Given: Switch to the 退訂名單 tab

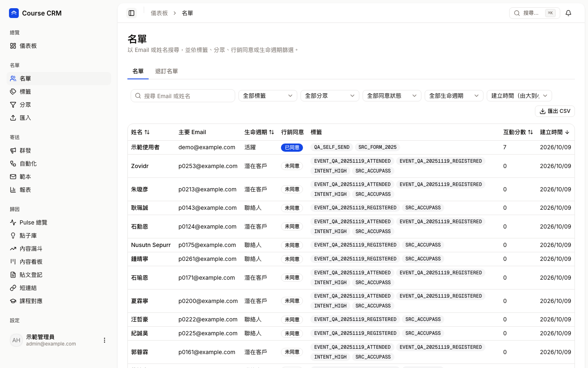Looking at the screenshot, I should tap(167, 71).
